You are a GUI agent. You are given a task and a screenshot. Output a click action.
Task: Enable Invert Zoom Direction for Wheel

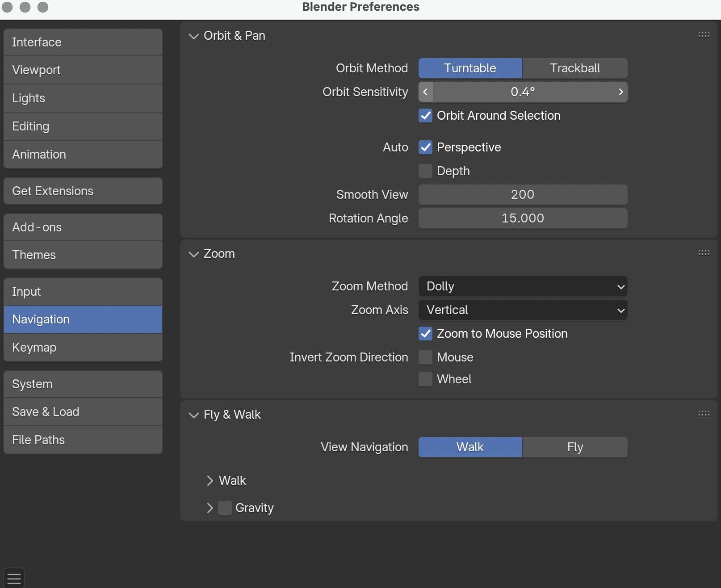point(425,379)
